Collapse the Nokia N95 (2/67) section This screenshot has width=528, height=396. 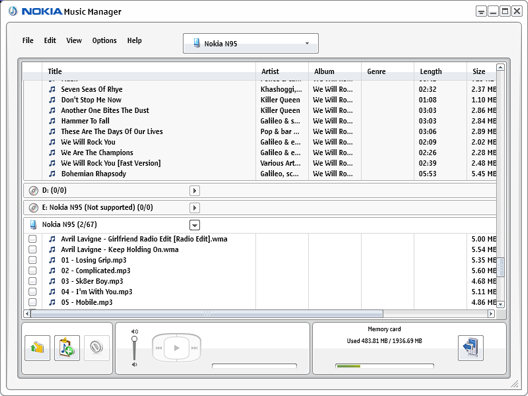194,225
